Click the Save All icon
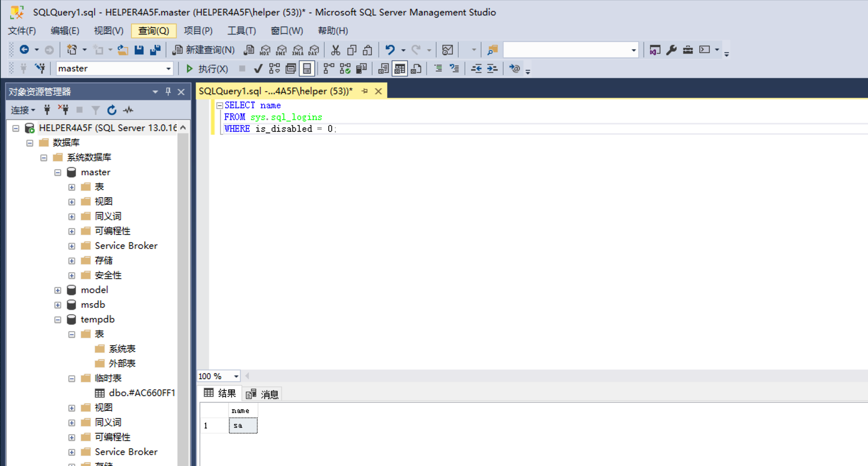 (155, 50)
